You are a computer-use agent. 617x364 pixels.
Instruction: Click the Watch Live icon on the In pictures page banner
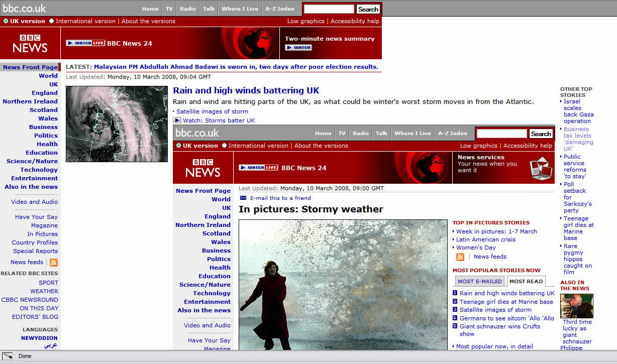coord(258,168)
